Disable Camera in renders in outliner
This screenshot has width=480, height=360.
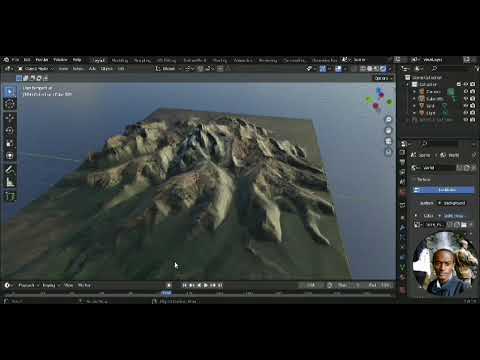pyautogui.click(x=473, y=92)
